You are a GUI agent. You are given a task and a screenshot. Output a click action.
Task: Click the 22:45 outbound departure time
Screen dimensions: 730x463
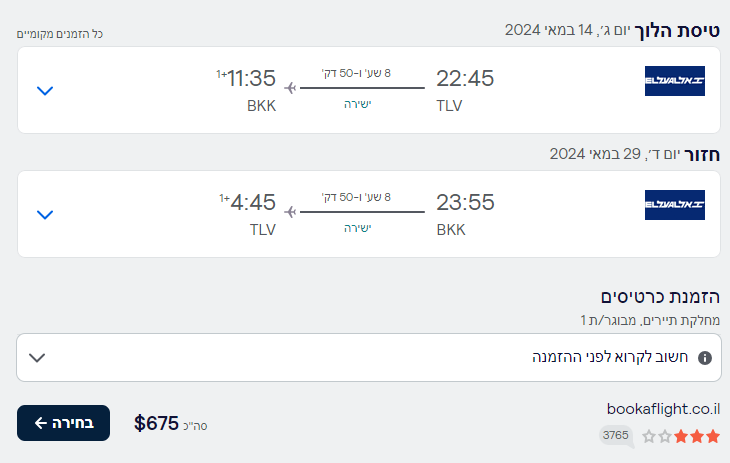click(465, 79)
